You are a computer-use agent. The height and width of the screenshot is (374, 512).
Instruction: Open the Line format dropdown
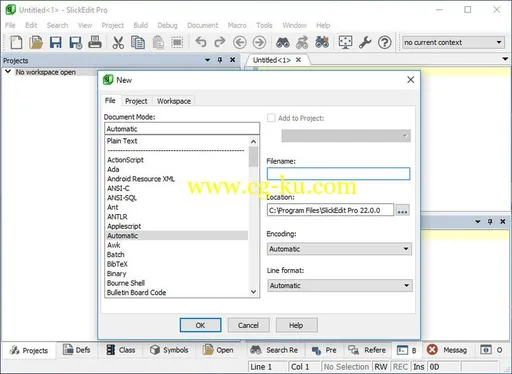[x=340, y=286]
